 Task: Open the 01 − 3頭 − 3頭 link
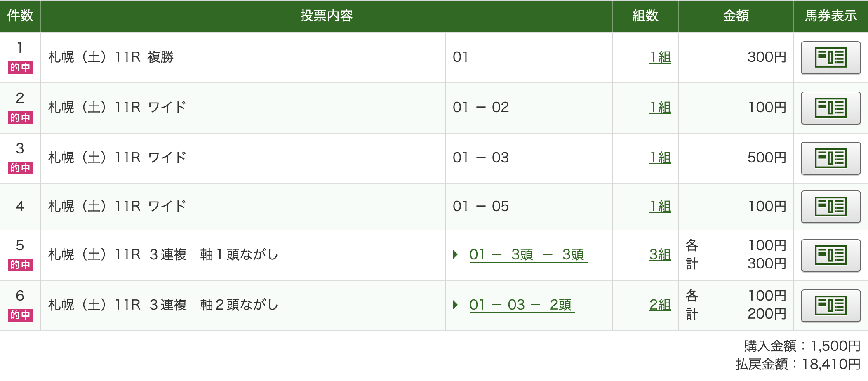click(x=528, y=254)
